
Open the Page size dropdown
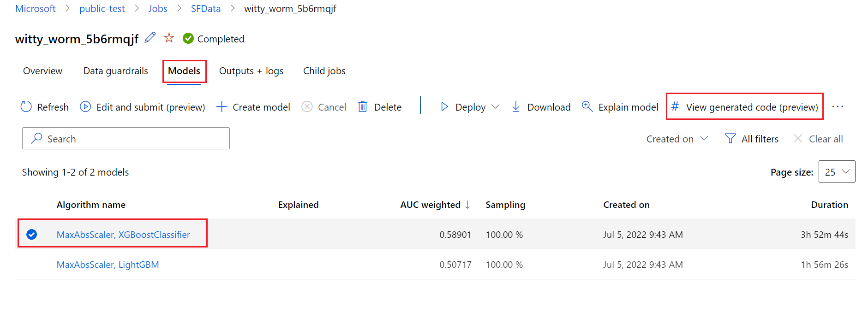837,172
